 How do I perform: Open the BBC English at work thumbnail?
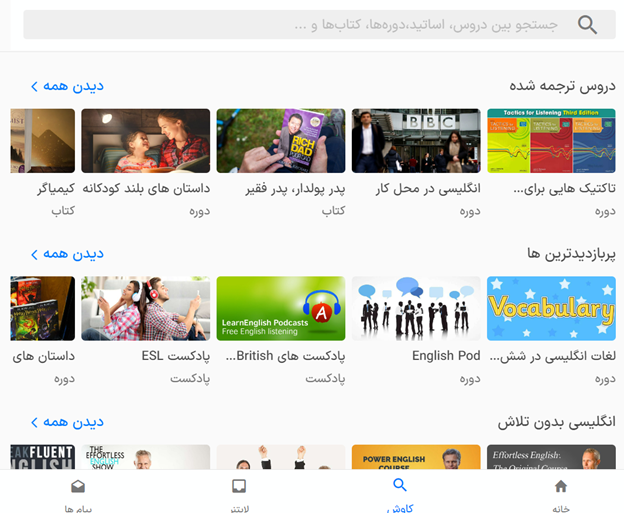click(416, 140)
